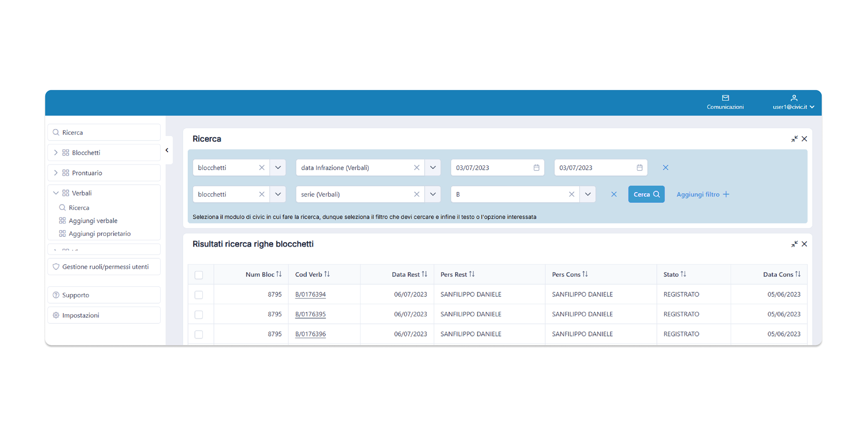Click Aggiungi filtro link
The width and height of the screenshot is (868, 441).
click(x=703, y=194)
